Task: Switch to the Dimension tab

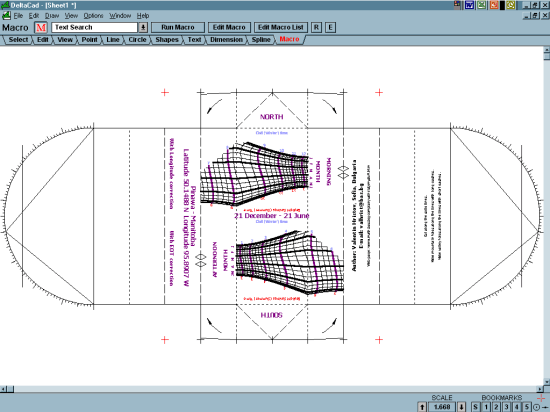Action: point(226,40)
